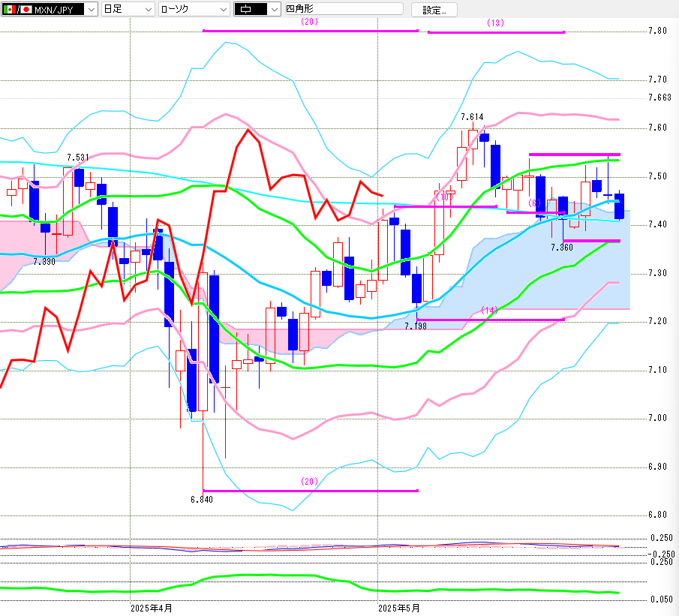Click the 7.360 price label
679x616 pixels.
[562, 248]
